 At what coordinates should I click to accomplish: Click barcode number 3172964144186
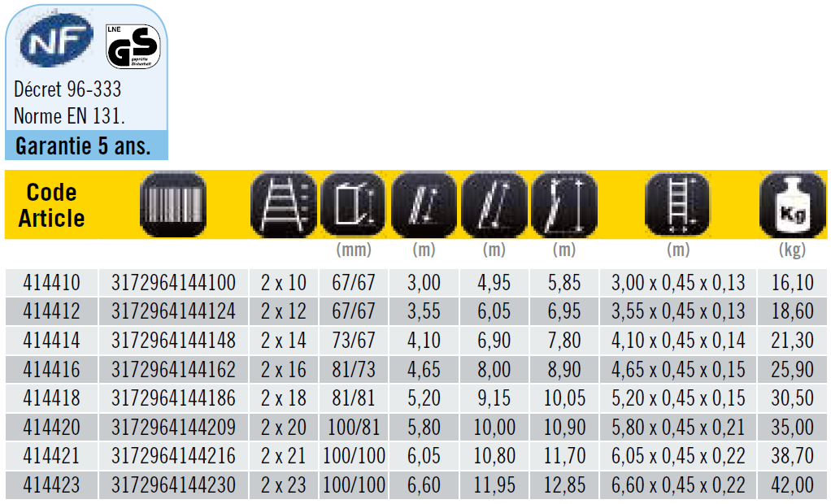[173, 398]
